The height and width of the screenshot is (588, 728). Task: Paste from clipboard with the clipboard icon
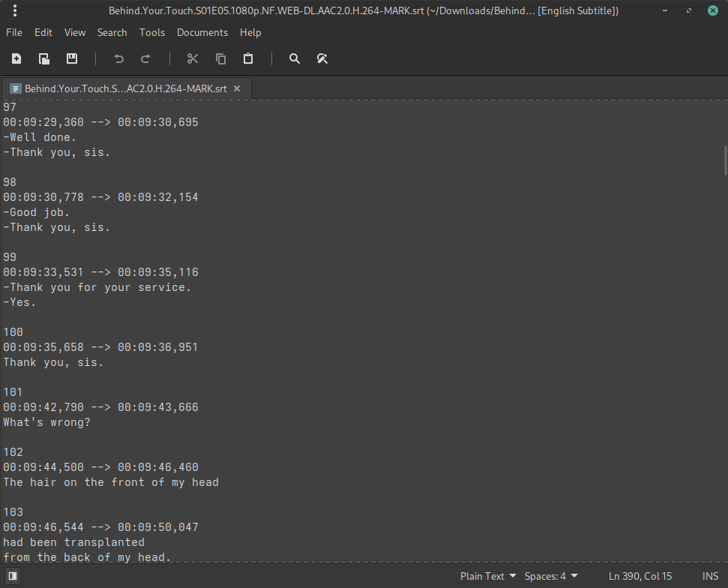point(248,58)
